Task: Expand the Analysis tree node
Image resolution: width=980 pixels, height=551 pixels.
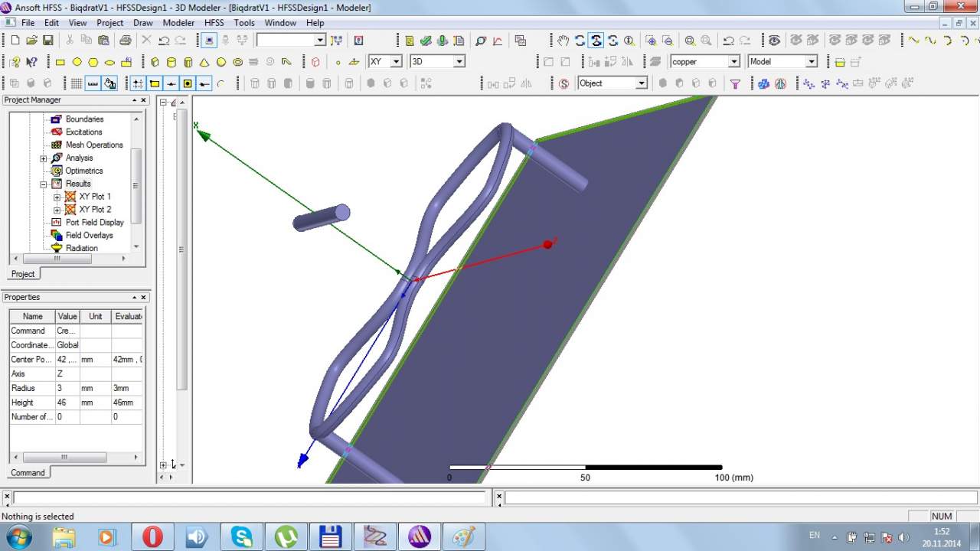Action: click(44, 158)
